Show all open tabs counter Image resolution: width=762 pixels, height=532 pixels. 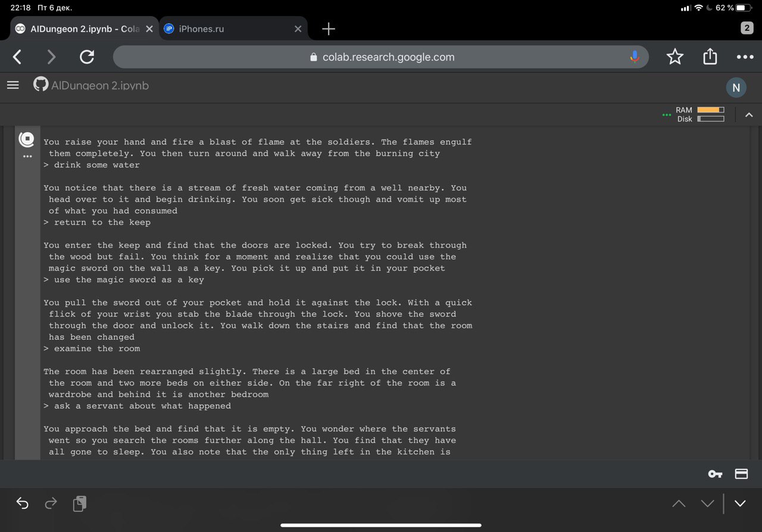[747, 28]
